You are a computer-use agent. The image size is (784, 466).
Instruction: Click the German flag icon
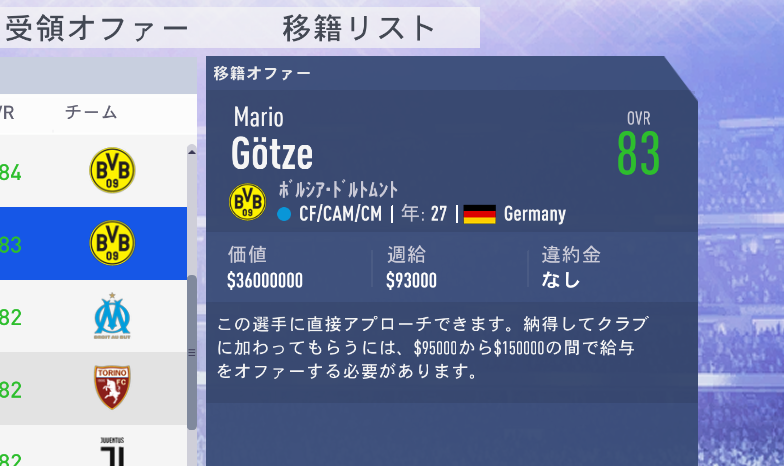(480, 214)
